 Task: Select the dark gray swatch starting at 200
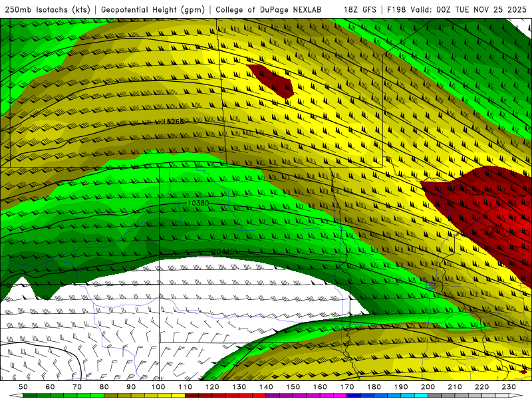(435, 396)
